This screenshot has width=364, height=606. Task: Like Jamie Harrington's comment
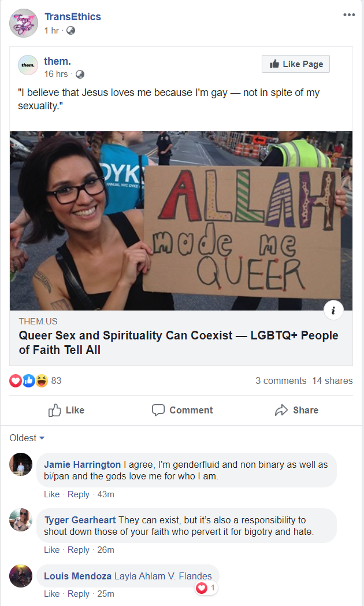[52, 494]
